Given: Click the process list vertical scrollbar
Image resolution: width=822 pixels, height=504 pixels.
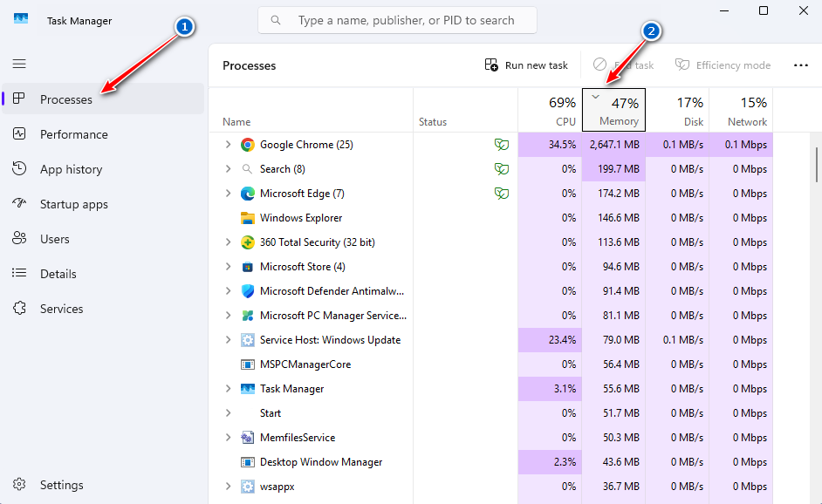Looking at the screenshot, I should (x=816, y=165).
